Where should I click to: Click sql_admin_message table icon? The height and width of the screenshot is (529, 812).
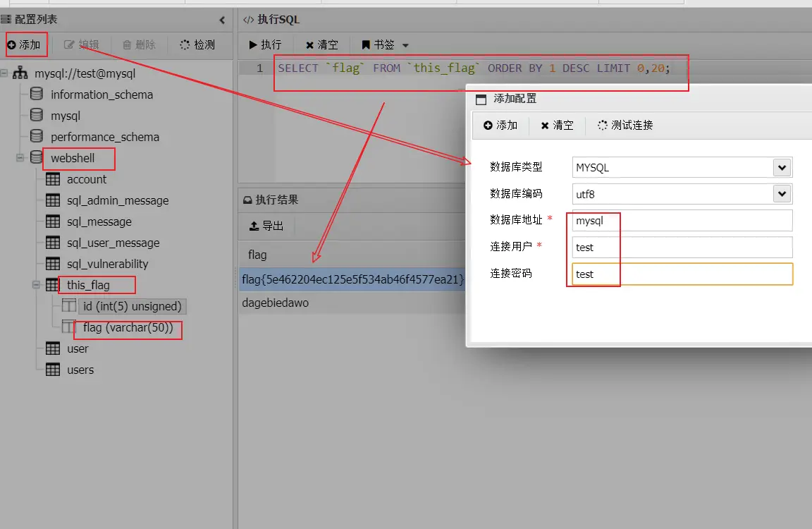point(53,200)
